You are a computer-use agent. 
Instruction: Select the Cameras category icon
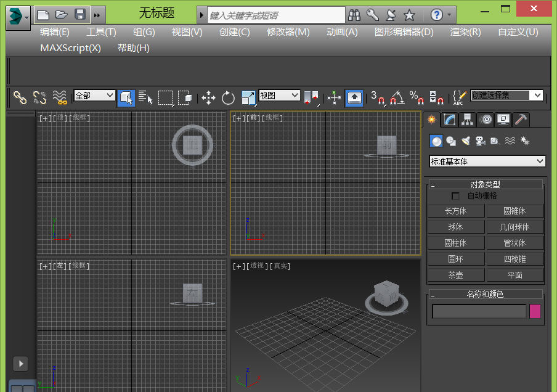click(480, 141)
